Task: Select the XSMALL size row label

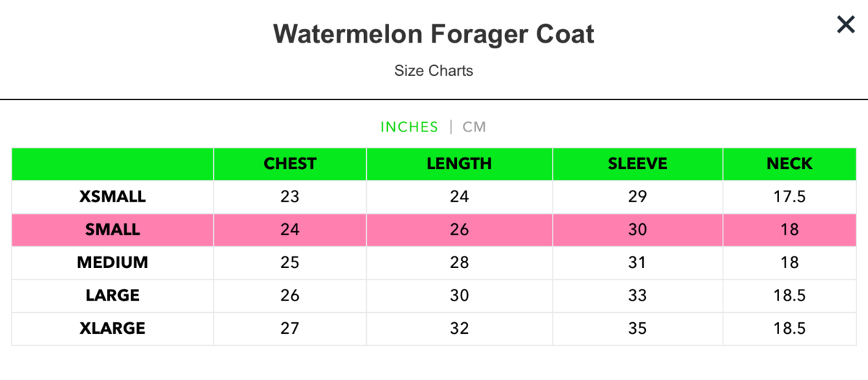Action: (x=113, y=197)
